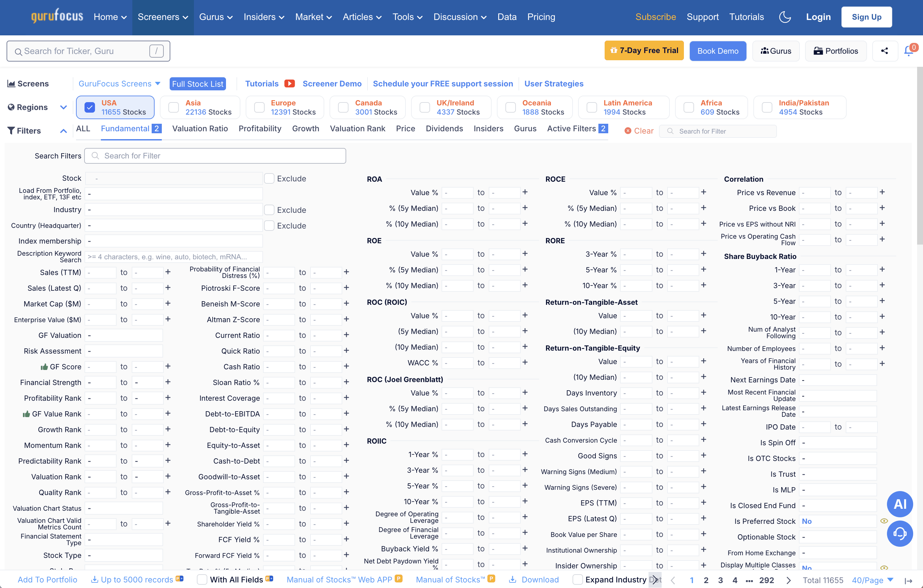Viewport: 923px width, 588px height.
Task: Switch to Valuation Ratio tab
Action: [200, 128]
